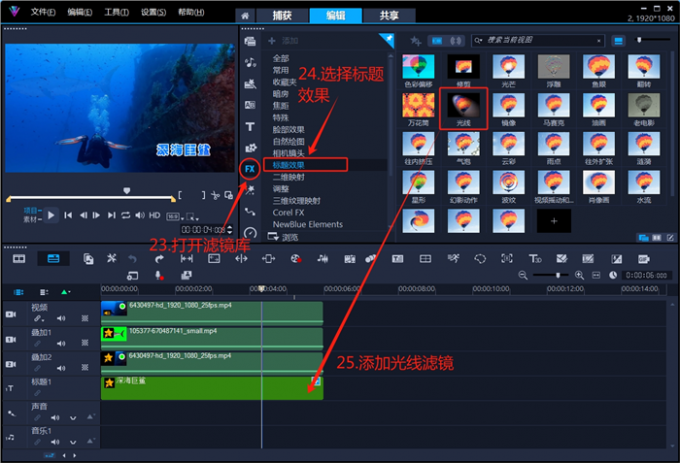Select the 全部 filter category
Viewport: 680px width, 463px height.
pos(281,58)
